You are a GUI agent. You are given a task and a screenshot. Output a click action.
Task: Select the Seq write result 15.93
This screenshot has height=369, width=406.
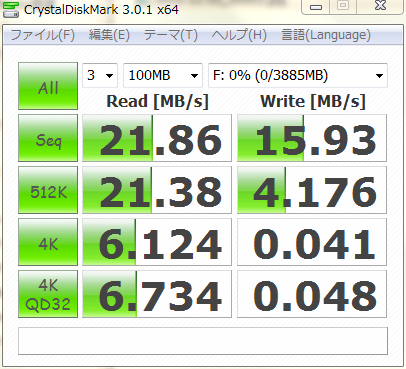(312, 138)
